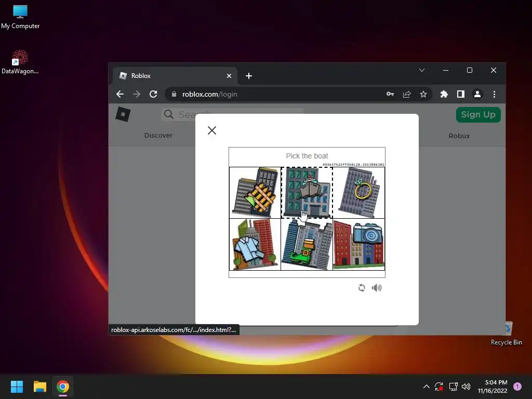Open a new browser tab
The image size is (532, 399).
pyautogui.click(x=249, y=76)
